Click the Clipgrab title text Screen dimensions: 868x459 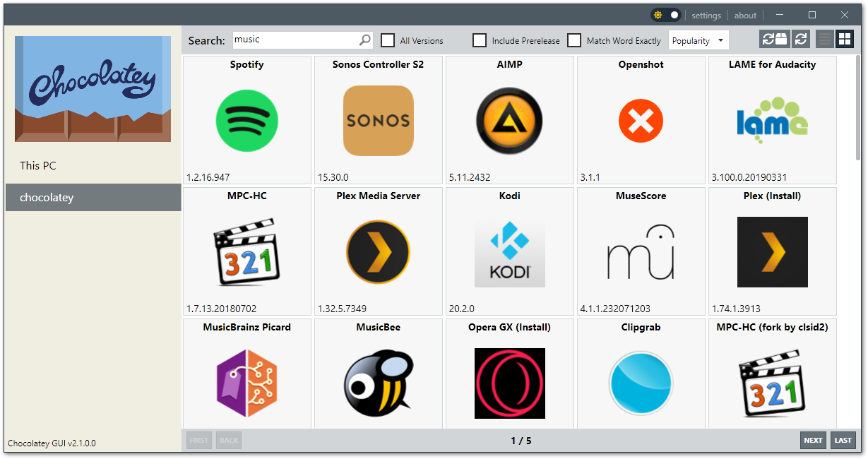click(x=641, y=327)
